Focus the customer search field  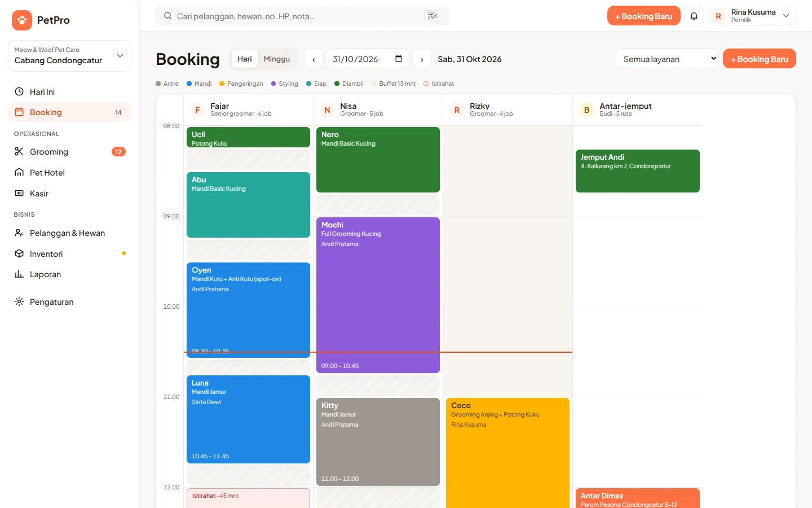(x=302, y=16)
